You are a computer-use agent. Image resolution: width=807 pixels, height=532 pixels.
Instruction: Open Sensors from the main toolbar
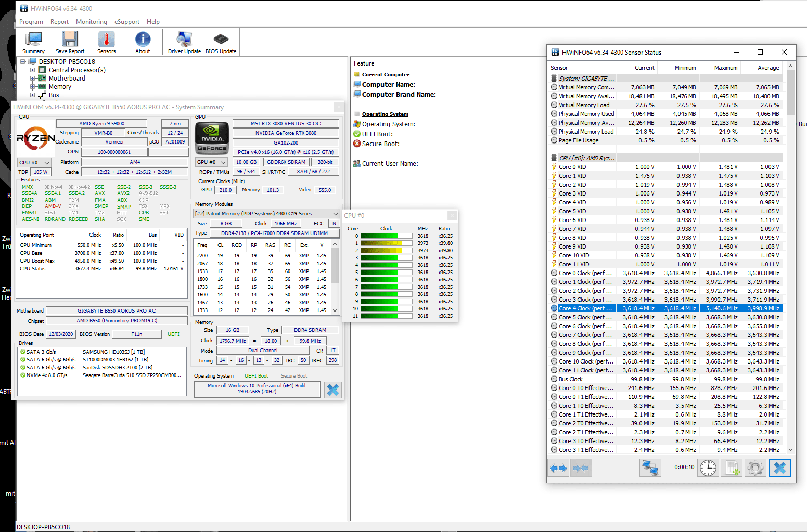107,43
